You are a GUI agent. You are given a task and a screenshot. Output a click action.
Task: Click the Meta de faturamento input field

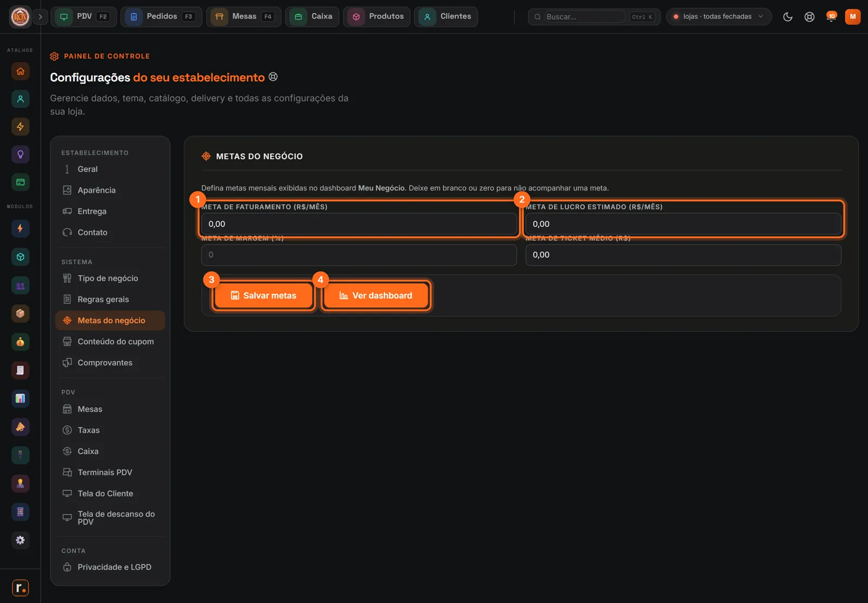[x=359, y=224]
